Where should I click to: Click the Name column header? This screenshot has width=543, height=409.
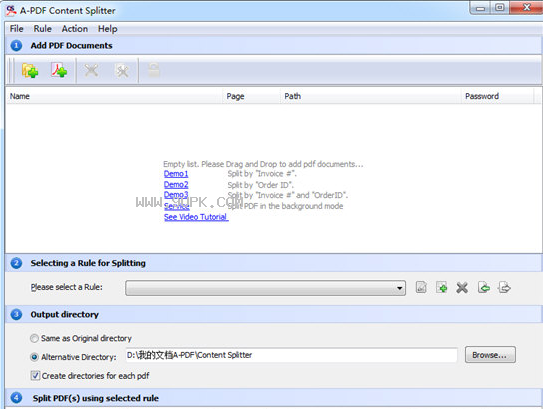(114, 96)
